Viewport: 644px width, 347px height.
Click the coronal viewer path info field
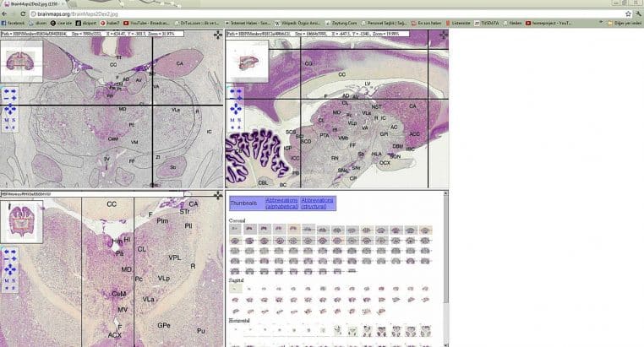pos(92,34)
